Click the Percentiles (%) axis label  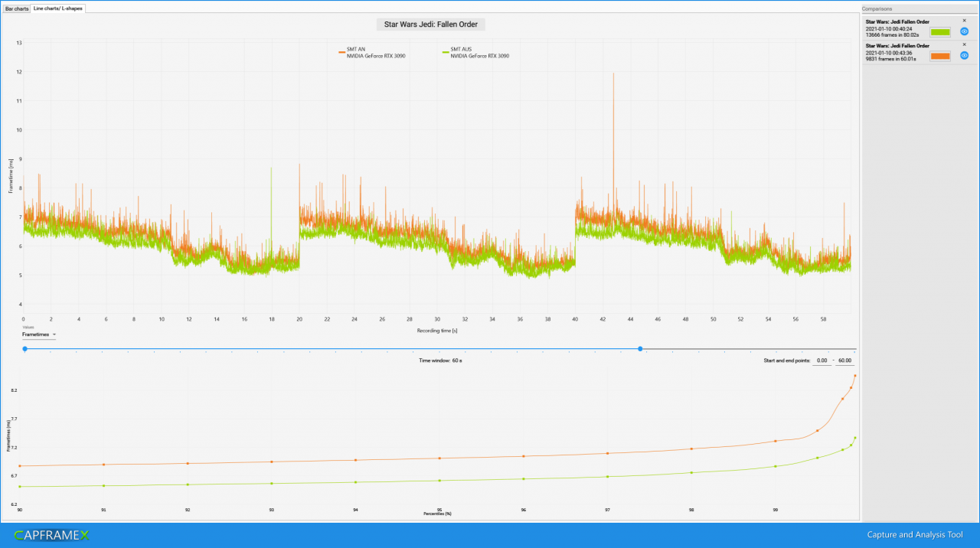point(437,514)
